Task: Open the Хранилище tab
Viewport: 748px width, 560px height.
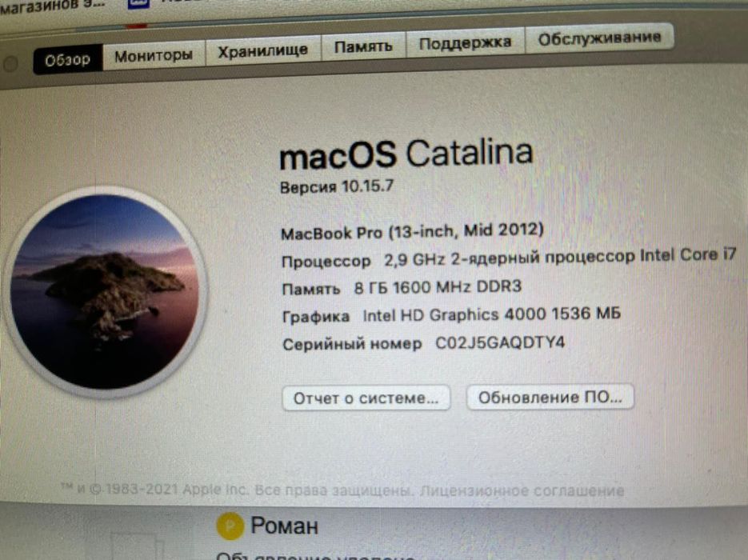Action: pos(263,50)
